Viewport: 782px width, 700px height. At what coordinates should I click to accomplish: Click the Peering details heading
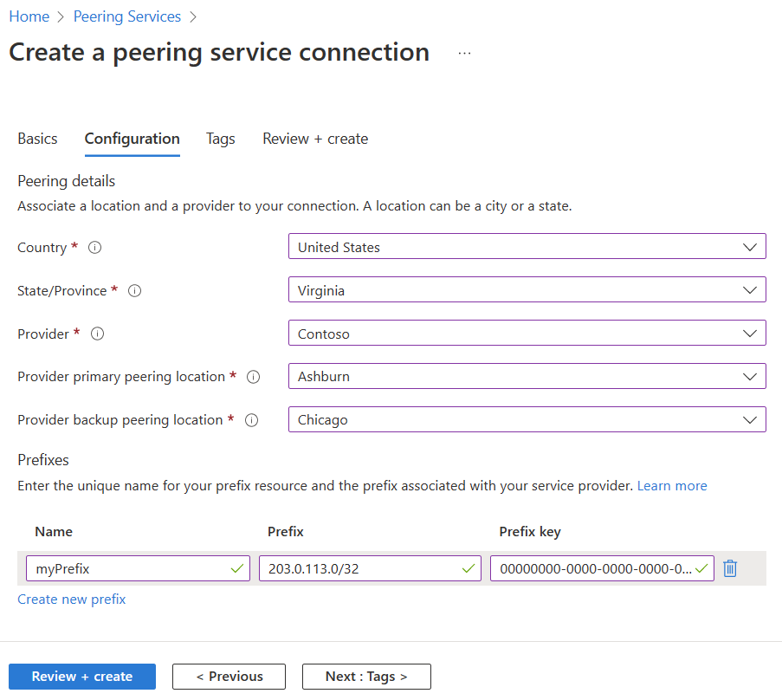tap(67, 181)
